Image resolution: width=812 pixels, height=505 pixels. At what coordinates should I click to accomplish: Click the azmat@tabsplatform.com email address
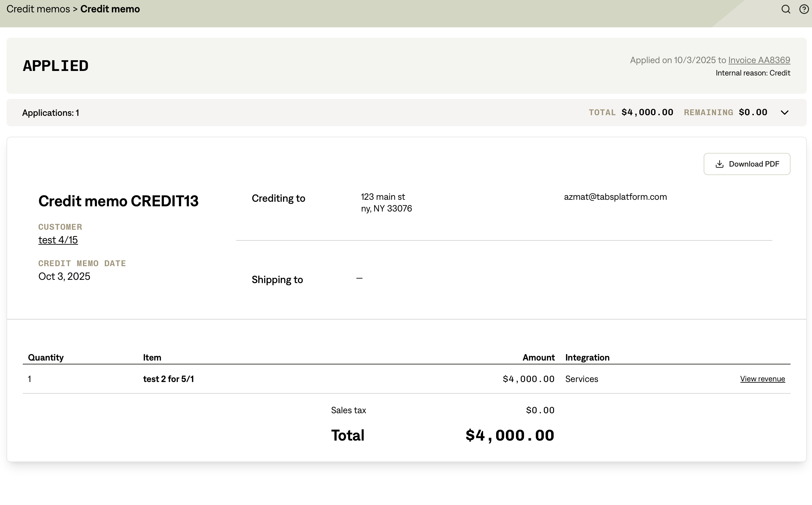coord(615,197)
